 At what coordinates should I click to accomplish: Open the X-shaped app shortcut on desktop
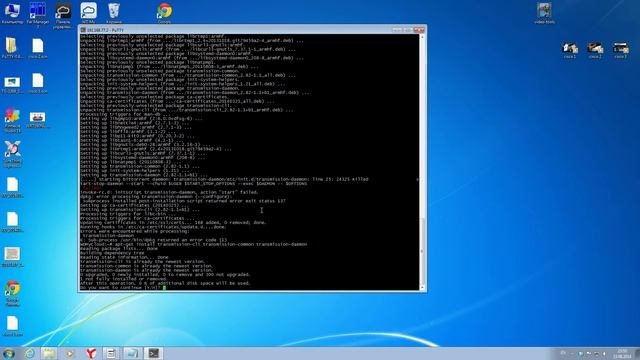point(12,154)
